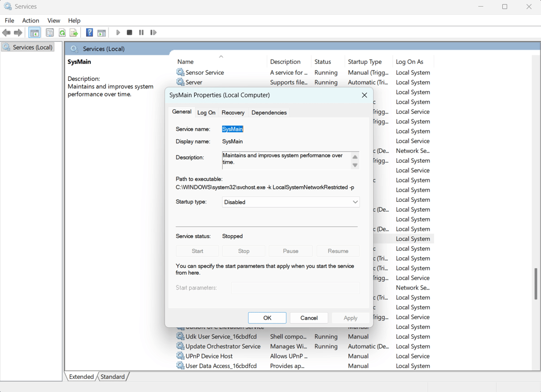Click the Back arrow in toolbar
Viewport: 541px width, 392px height.
tap(6, 32)
